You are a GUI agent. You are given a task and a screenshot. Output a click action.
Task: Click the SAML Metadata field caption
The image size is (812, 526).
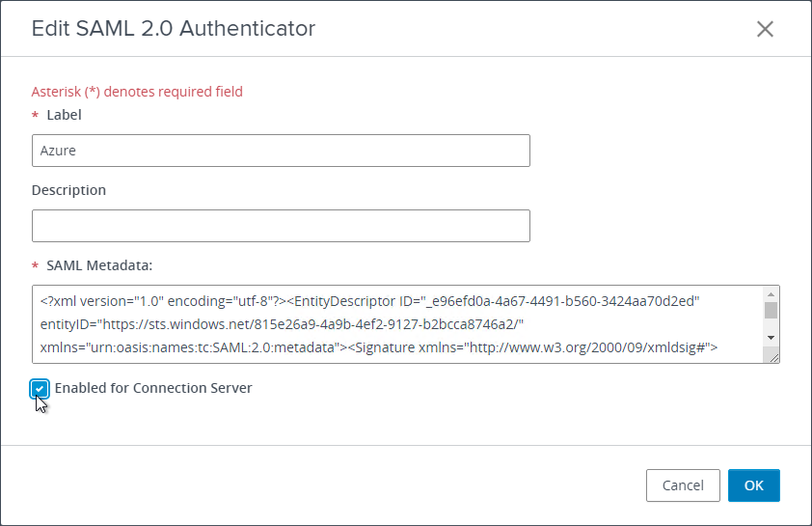(x=99, y=265)
